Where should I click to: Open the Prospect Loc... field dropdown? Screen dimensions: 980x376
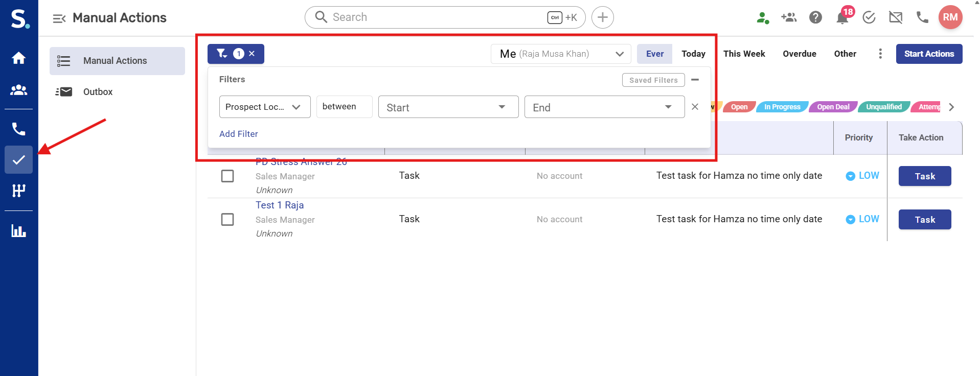tap(265, 107)
